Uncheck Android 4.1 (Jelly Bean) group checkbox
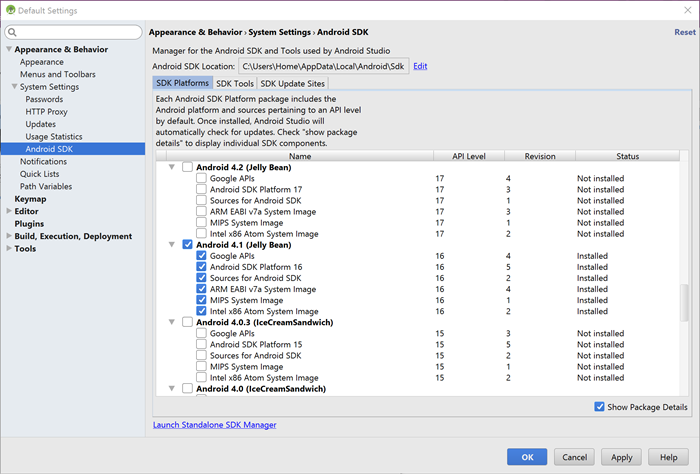Screen dimensions: 700x474 (x=188, y=245)
